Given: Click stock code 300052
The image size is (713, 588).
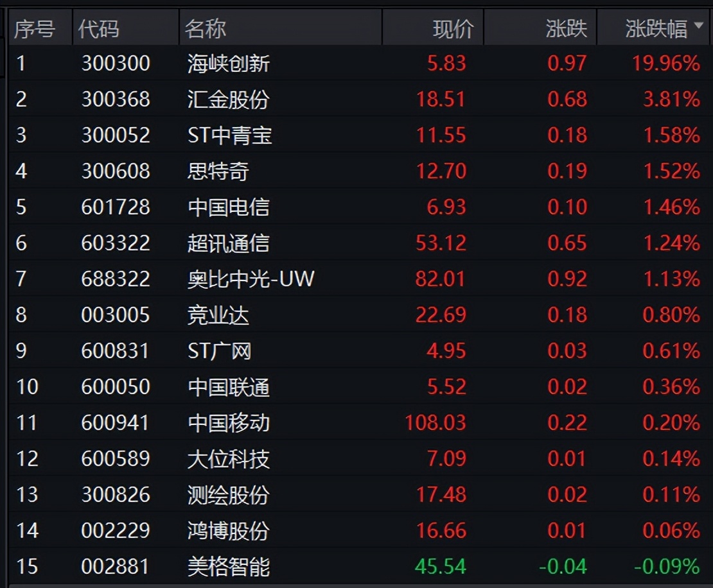Looking at the screenshot, I should (116, 135).
